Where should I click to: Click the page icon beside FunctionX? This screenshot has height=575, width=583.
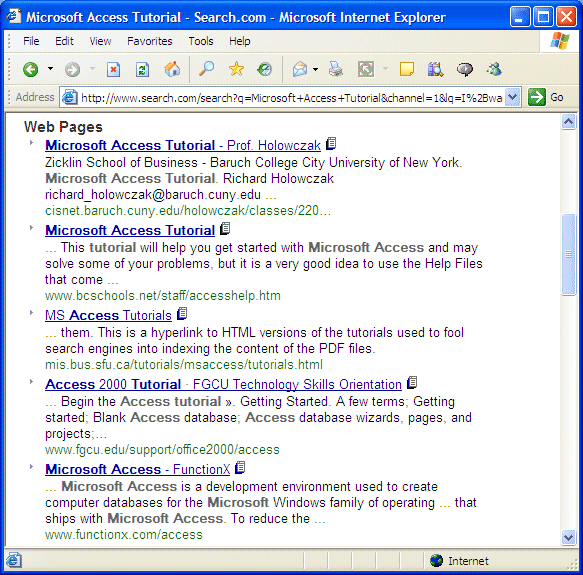click(x=241, y=468)
